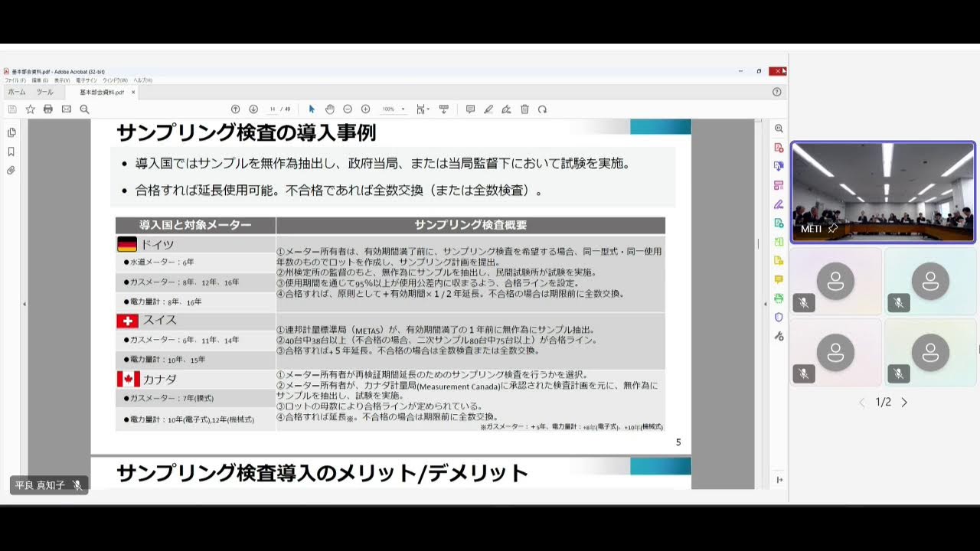Select the METI video thumbnail
The image size is (980, 551).
click(883, 192)
